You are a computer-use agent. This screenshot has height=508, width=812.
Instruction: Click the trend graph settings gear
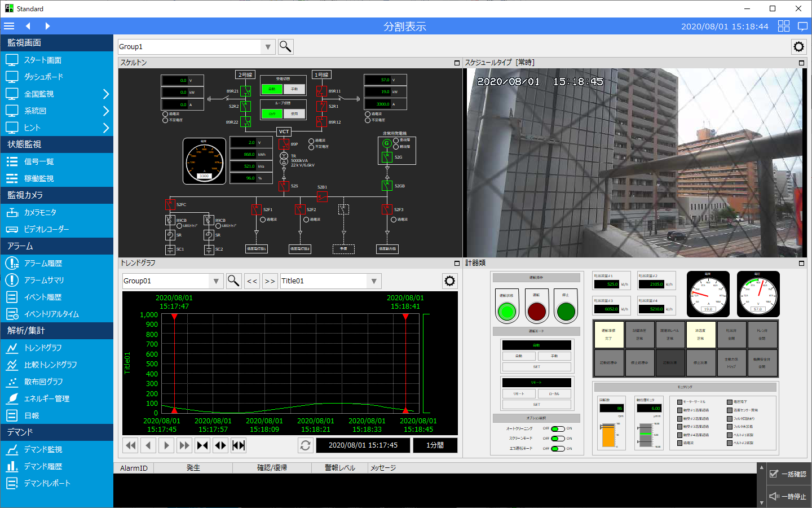449,281
